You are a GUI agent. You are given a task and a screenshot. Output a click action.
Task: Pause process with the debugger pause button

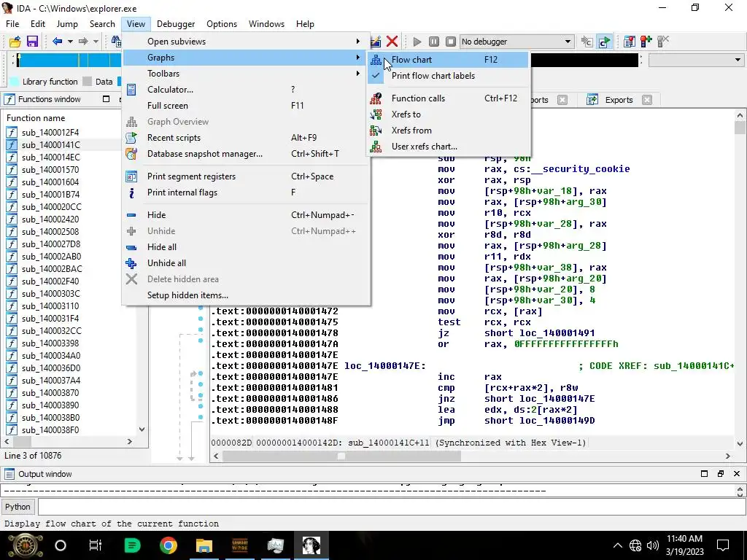(433, 42)
